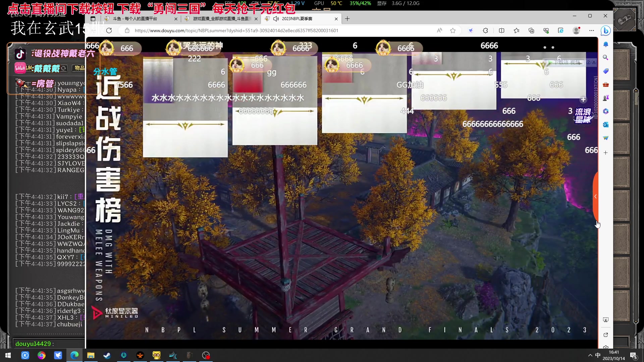Expand the orange side panel arrow
Screen dimensions: 644x362
[595, 196]
